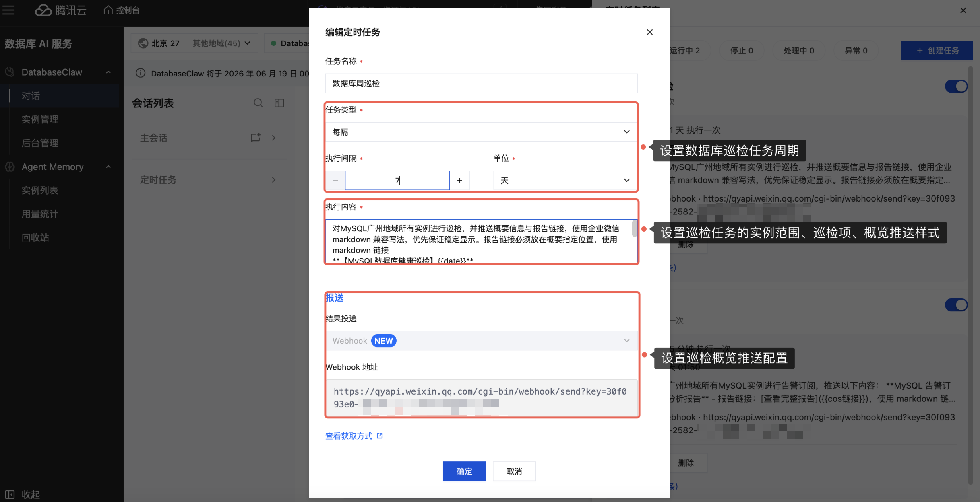The width and height of the screenshot is (980, 502).
Task: Expand the 定时任务 row arrow
Action: coord(274,180)
